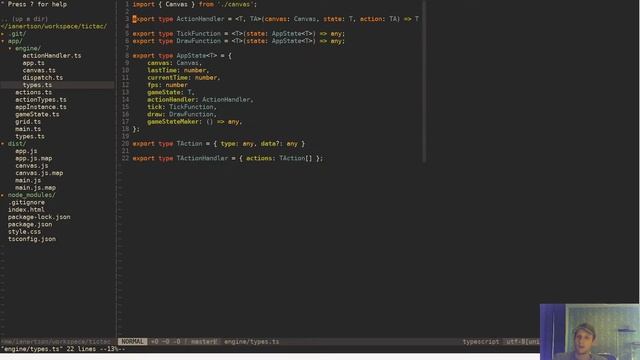The image size is (640, 360).
Task: Click the utf-8 encoding in status line
Action: (522, 342)
